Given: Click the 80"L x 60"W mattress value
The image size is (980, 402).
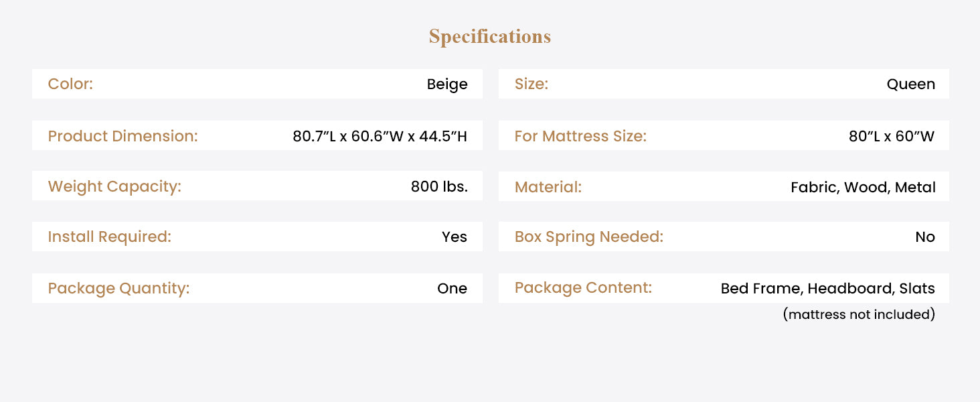Looking at the screenshot, I should coord(891,137).
